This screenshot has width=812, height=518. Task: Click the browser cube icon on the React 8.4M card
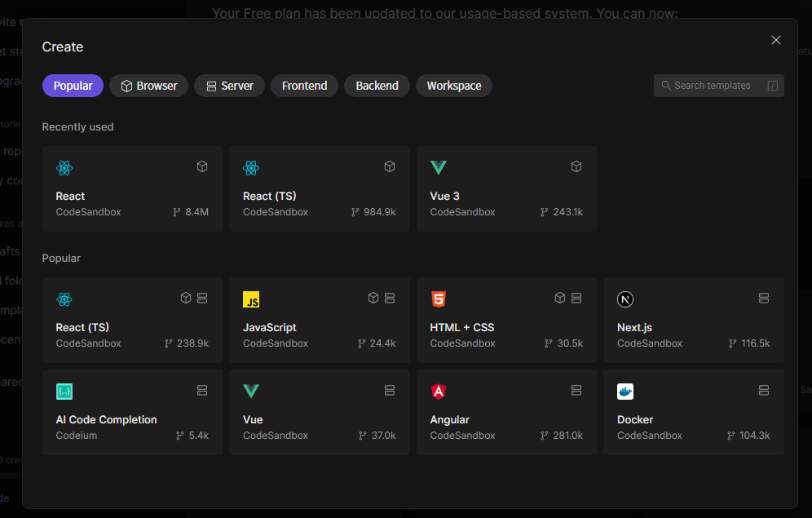point(202,166)
